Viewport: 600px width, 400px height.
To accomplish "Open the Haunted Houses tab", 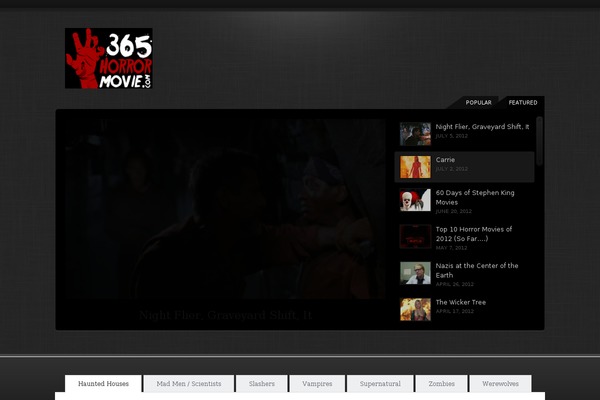I will (x=103, y=384).
